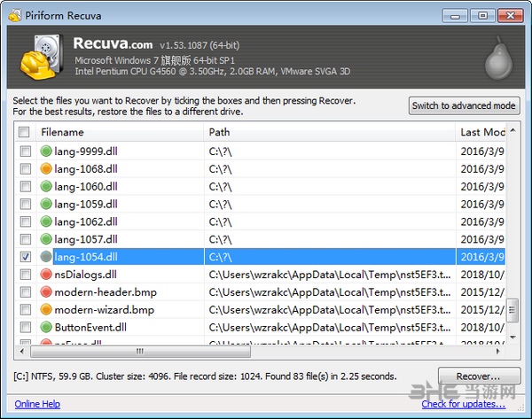Tick the checkbox for lang-1057.dll

[x=26, y=239]
